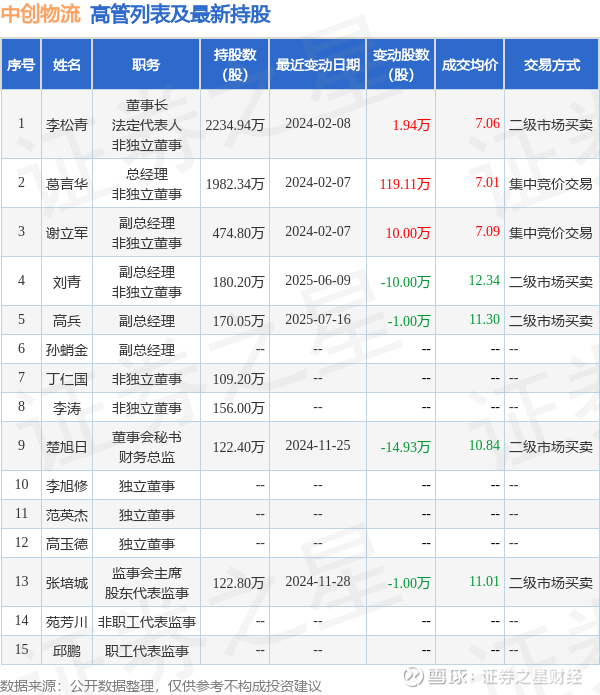The image size is (600, 695).
Task: Click 李涛's position 非独立董事
Action: [x=146, y=408]
